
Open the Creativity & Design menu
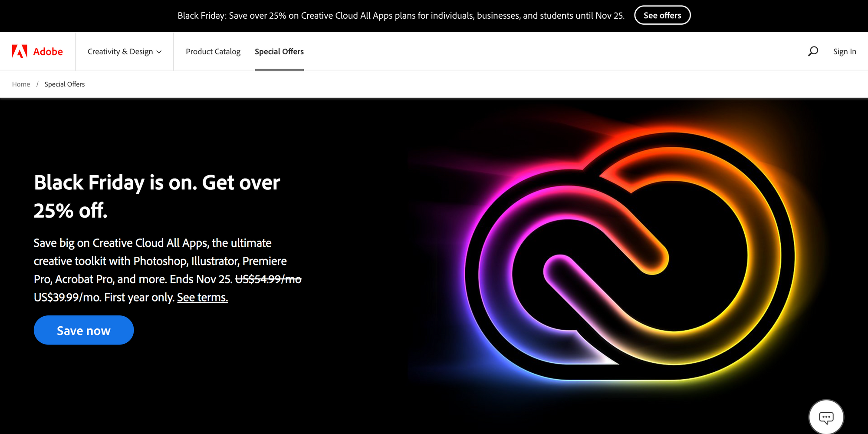coord(120,52)
